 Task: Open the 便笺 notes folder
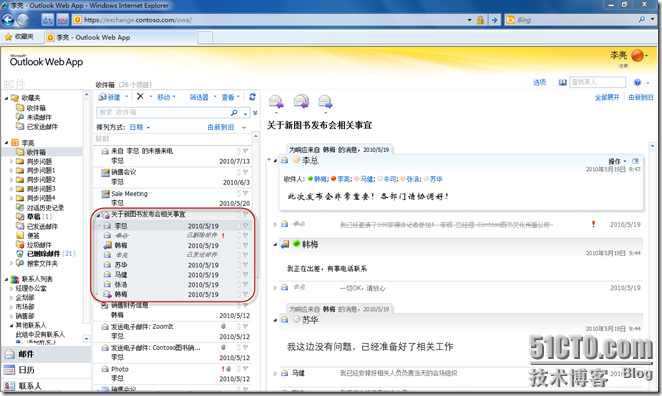coord(28,235)
